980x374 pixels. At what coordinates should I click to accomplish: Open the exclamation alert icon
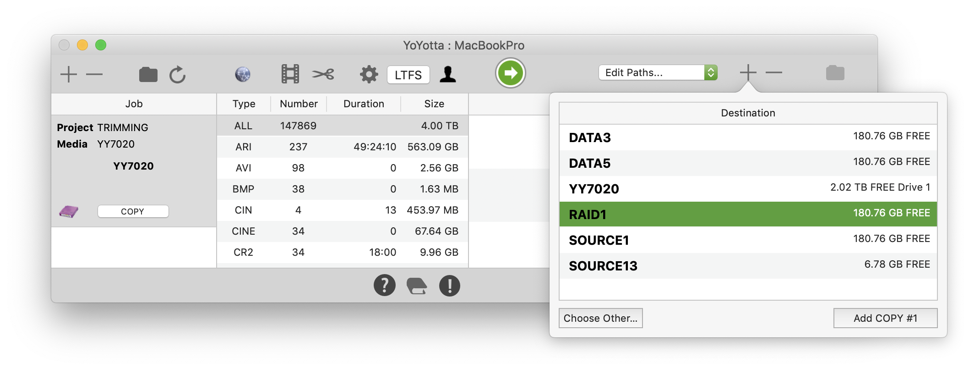point(450,286)
